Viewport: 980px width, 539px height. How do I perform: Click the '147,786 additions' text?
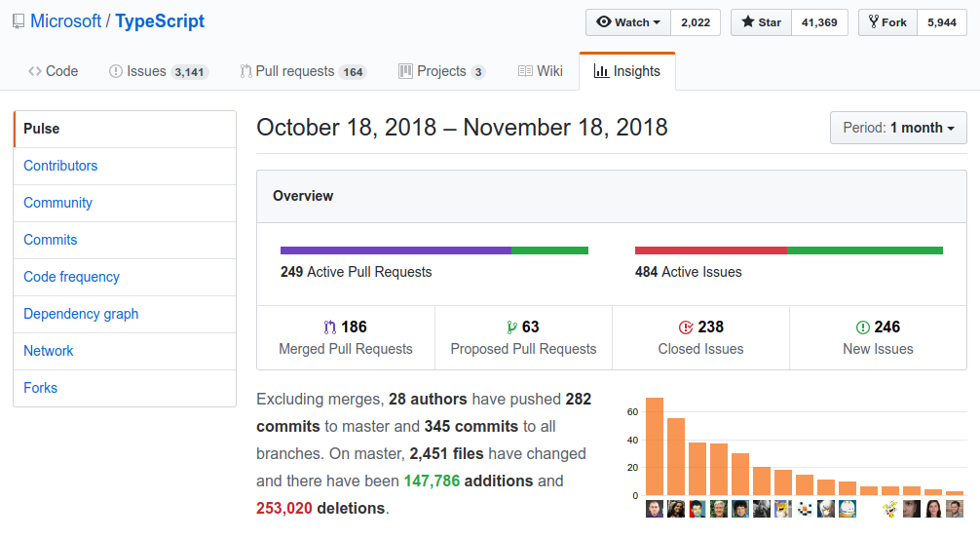(x=469, y=481)
